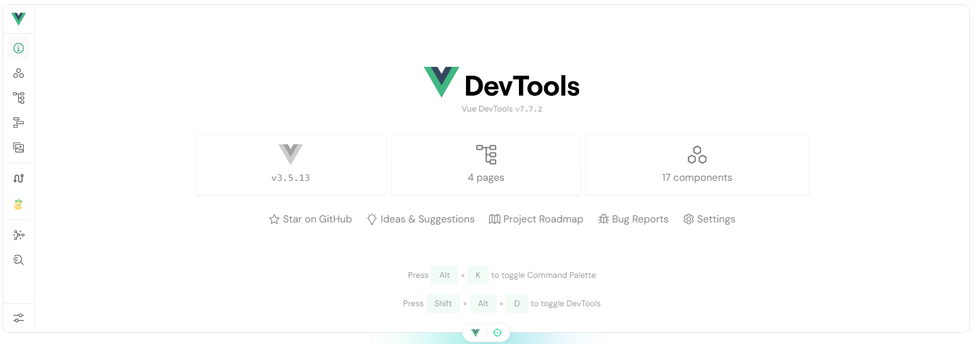Open the Components tab in sidebar
The height and width of the screenshot is (344, 980).
pos(19,73)
